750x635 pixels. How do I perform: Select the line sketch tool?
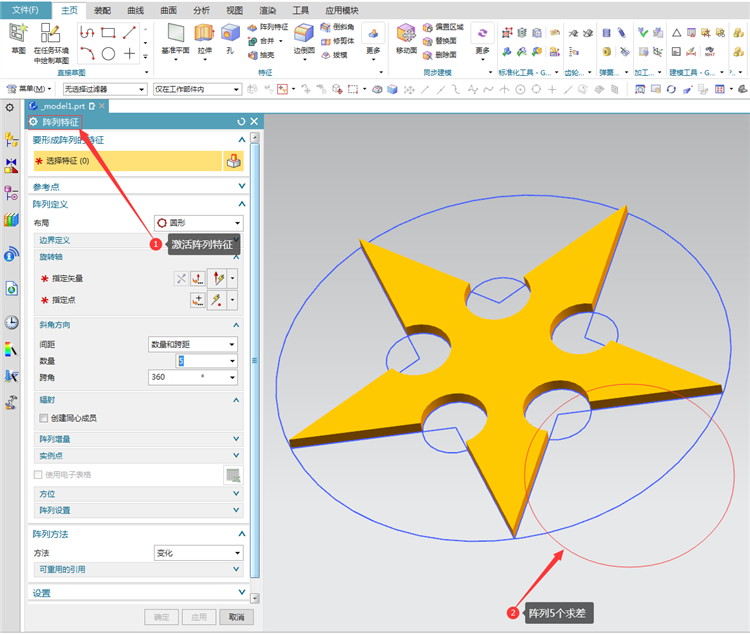pyautogui.click(x=129, y=33)
